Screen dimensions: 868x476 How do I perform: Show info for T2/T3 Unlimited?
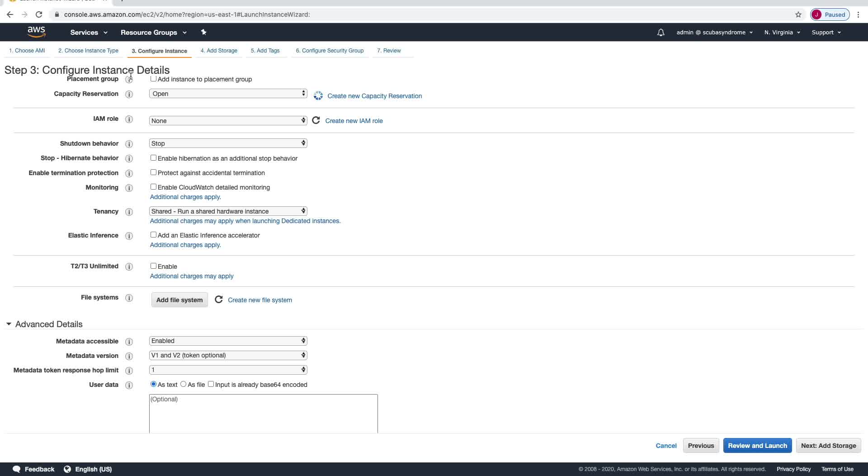[x=129, y=267]
